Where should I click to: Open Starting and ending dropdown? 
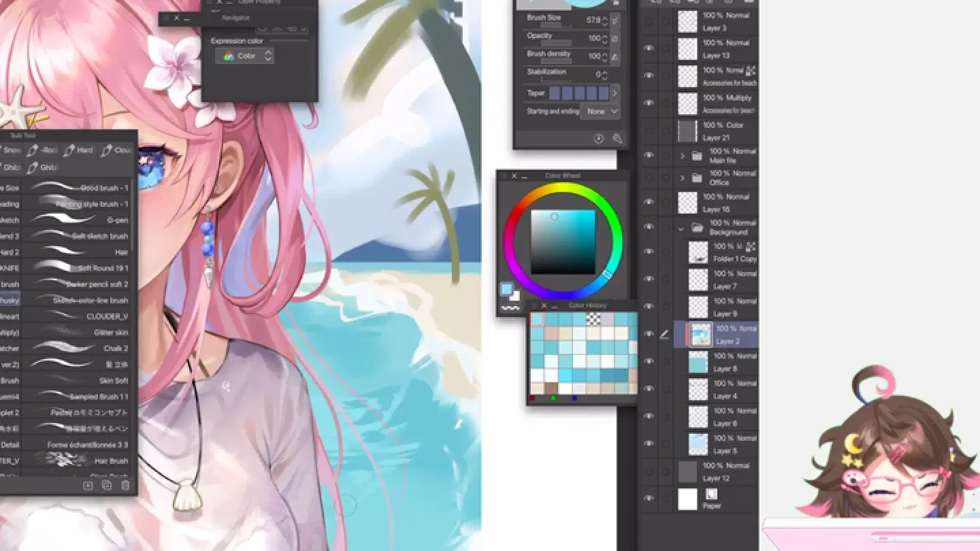click(x=602, y=111)
